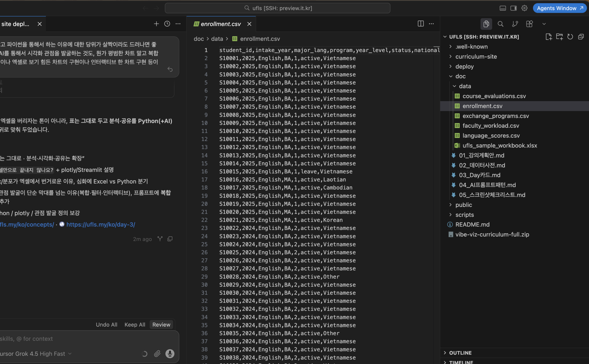
Task: Expand the curriculum-site folder
Action: (476, 57)
